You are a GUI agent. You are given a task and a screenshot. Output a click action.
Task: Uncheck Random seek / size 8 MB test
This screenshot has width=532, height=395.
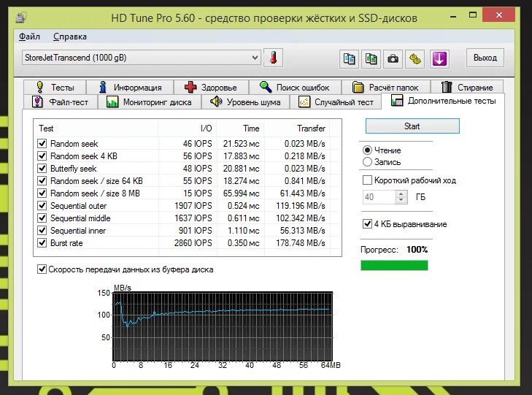tap(42, 193)
